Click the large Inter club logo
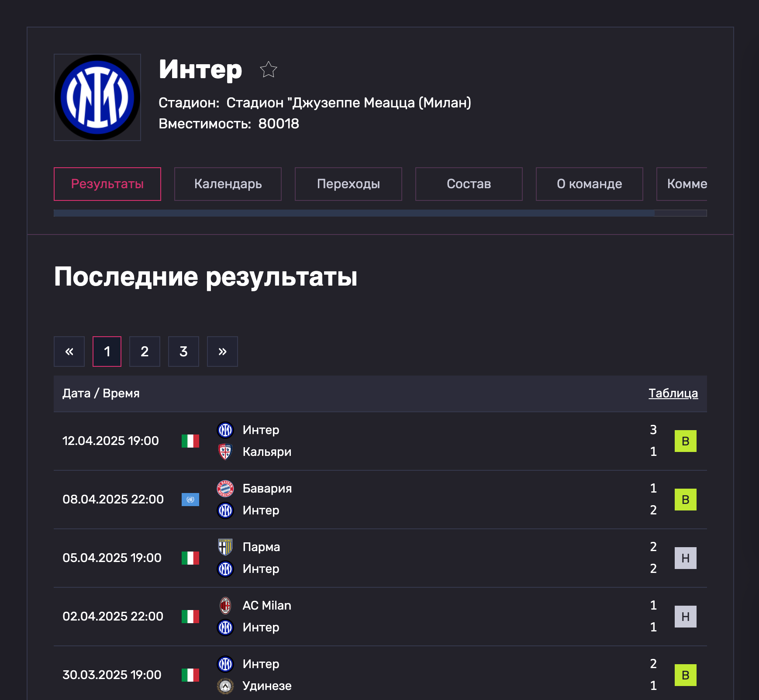Viewport: 759px width, 700px height. point(97,97)
